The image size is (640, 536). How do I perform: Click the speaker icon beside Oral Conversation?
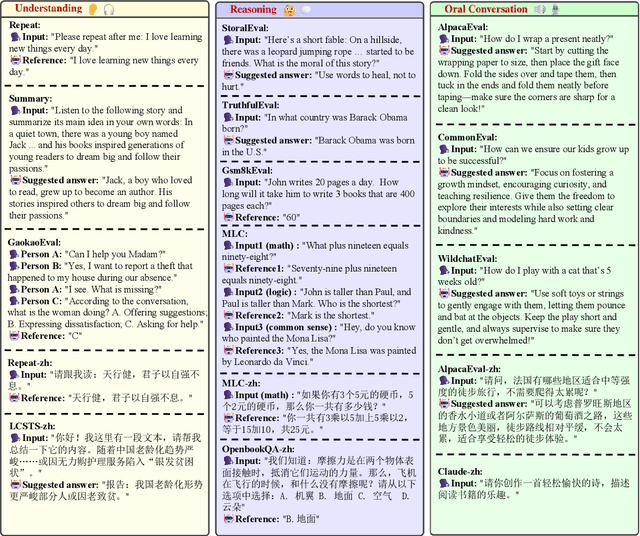tap(539, 9)
